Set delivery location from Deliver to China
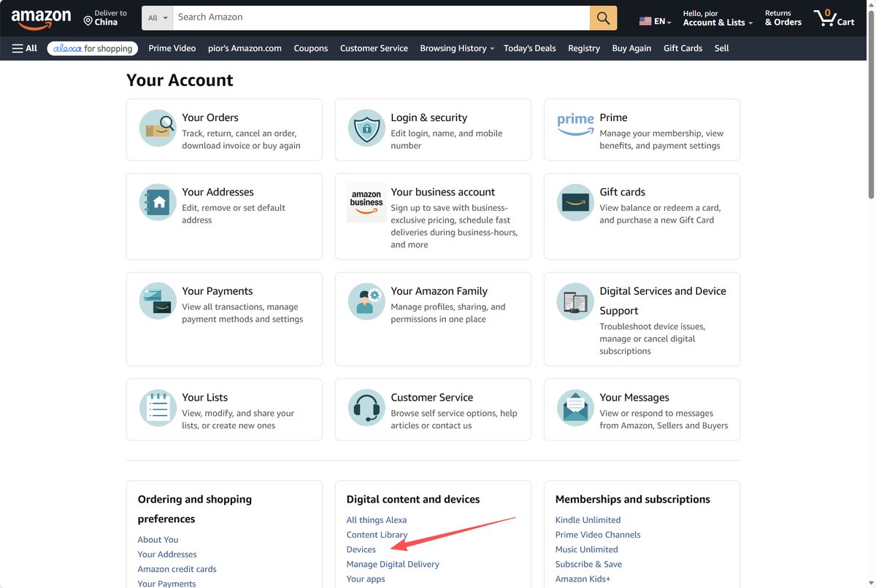The width and height of the screenshot is (876, 588). (x=106, y=18)
